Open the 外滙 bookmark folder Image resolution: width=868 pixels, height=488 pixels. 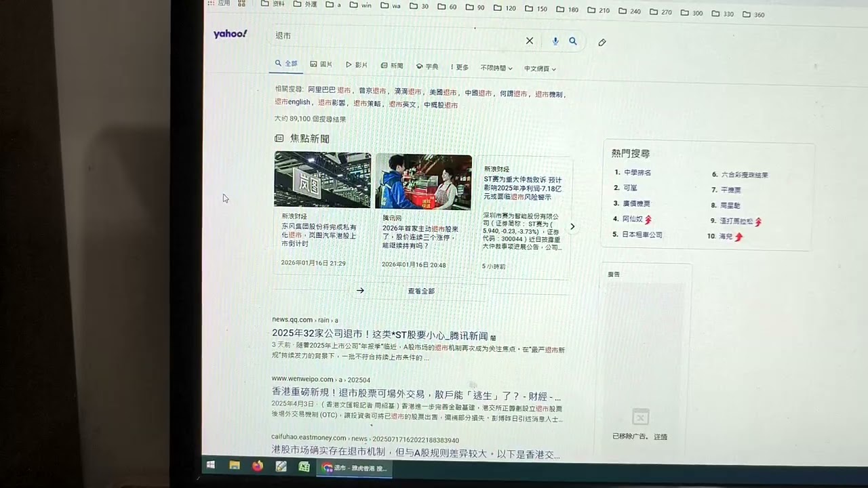[305, 4]
